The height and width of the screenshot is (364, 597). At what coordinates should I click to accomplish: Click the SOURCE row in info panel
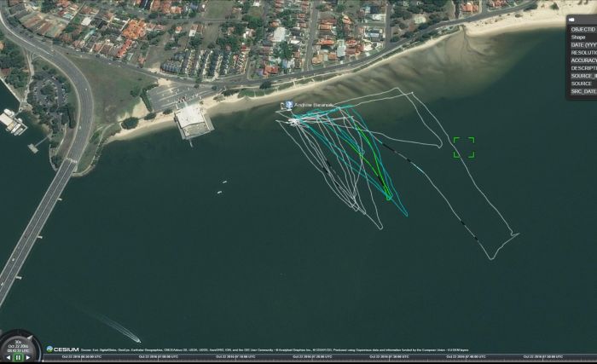point(583,84)
